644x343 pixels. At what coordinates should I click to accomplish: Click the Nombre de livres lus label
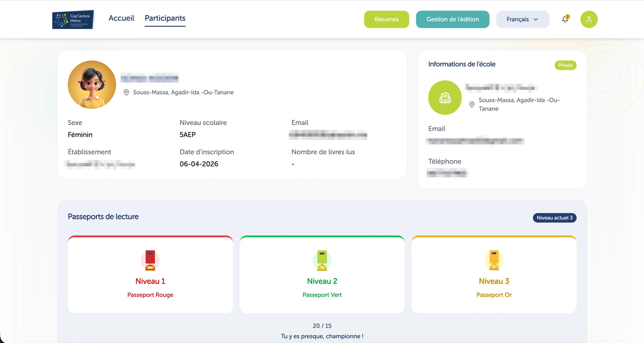(323, 152)
